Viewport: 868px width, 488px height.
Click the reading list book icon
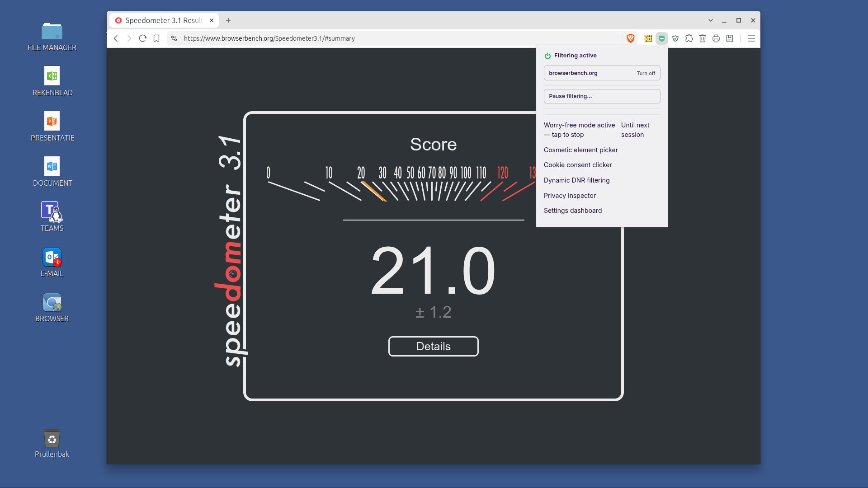[730, 38]
